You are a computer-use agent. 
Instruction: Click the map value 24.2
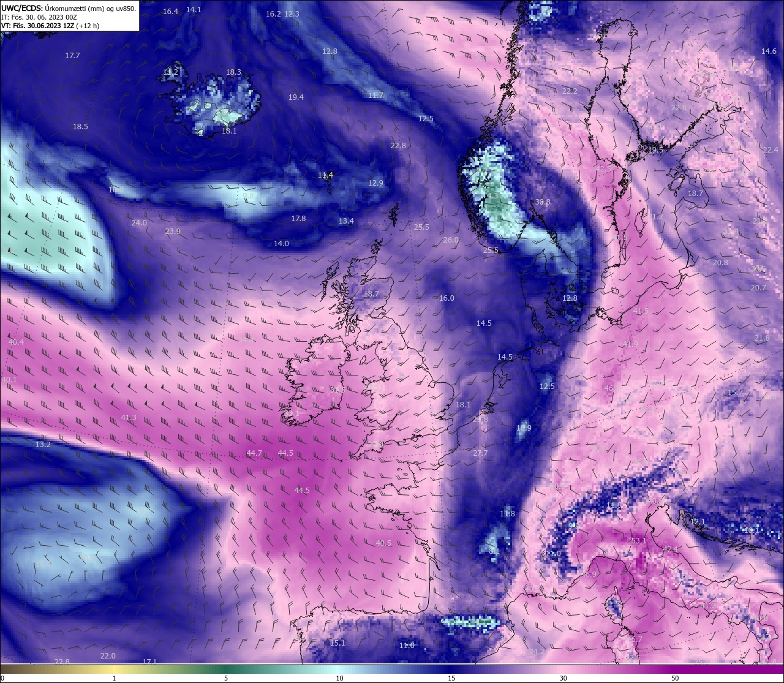point(536,651)
